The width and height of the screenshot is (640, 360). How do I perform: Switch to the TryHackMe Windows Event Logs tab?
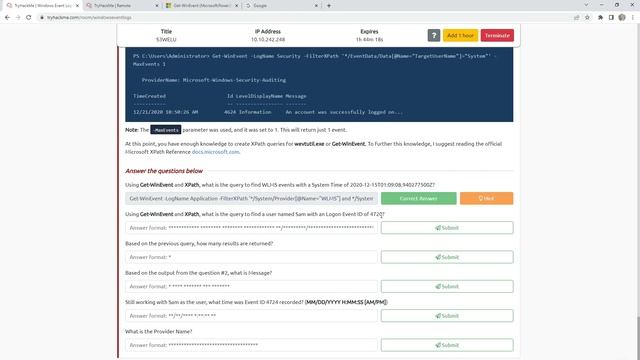pyautogui.click(x=42, y=6)
